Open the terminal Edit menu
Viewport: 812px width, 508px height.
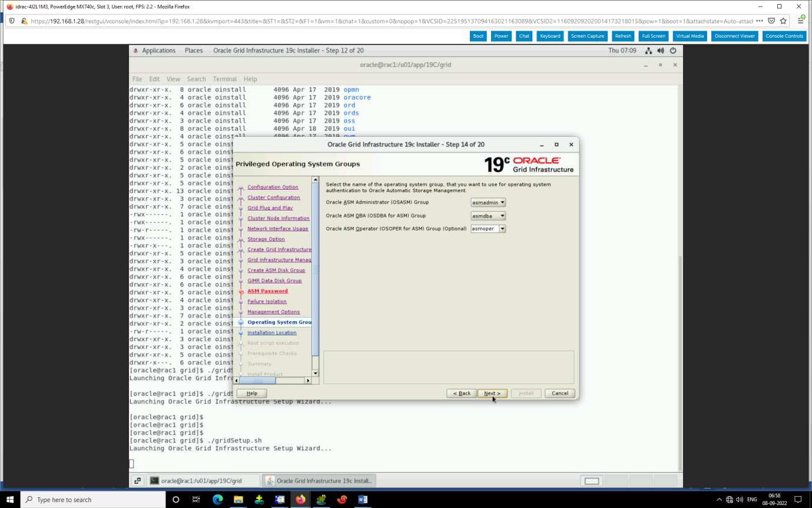point(154,79)
